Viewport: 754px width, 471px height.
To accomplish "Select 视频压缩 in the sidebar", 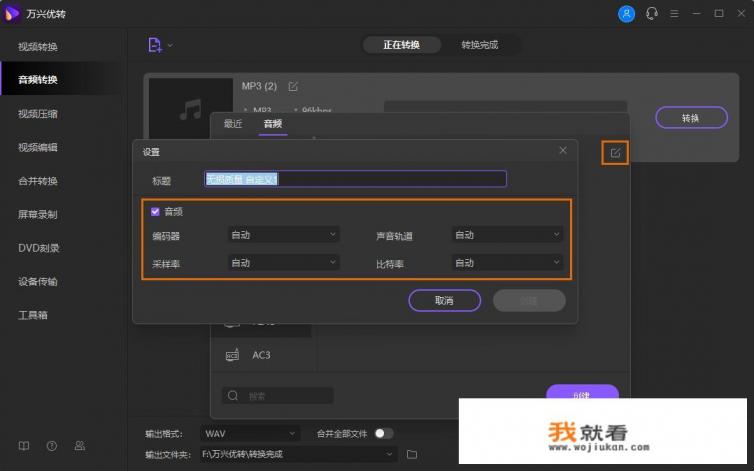I will [38, 113].
